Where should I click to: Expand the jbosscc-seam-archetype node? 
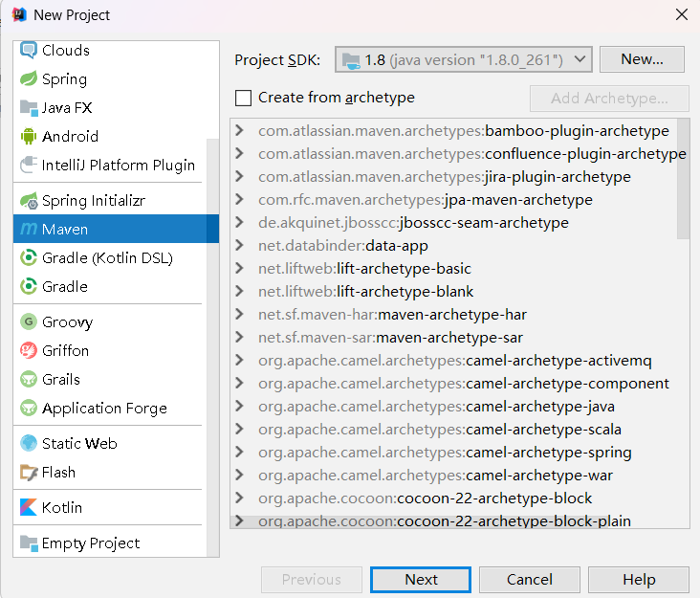click(x=240, y=222)
